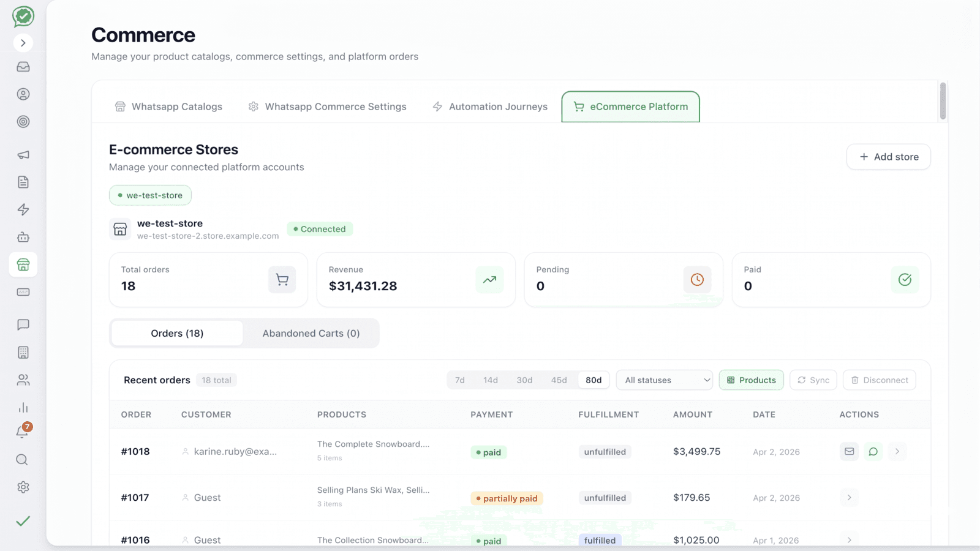Screen dimensions: 980x551
Task: Click the app logo at top left
Action: pyautogui.click(x=23, y=17)
